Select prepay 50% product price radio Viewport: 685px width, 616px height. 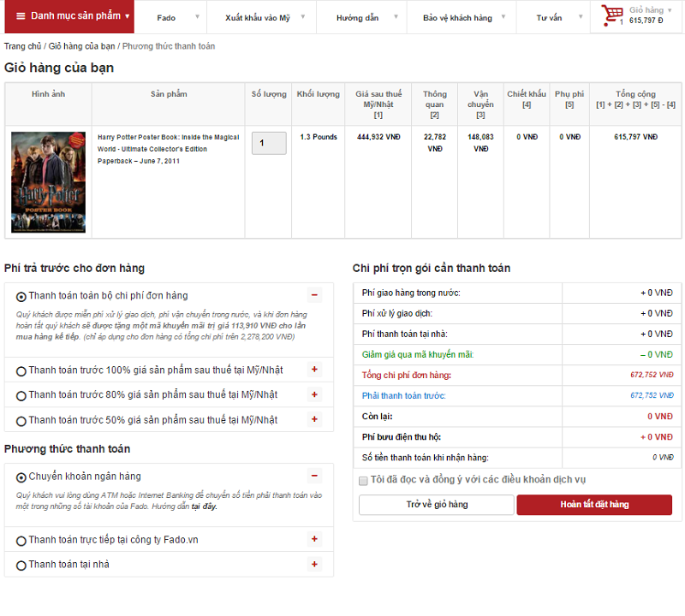pos(21,421)
